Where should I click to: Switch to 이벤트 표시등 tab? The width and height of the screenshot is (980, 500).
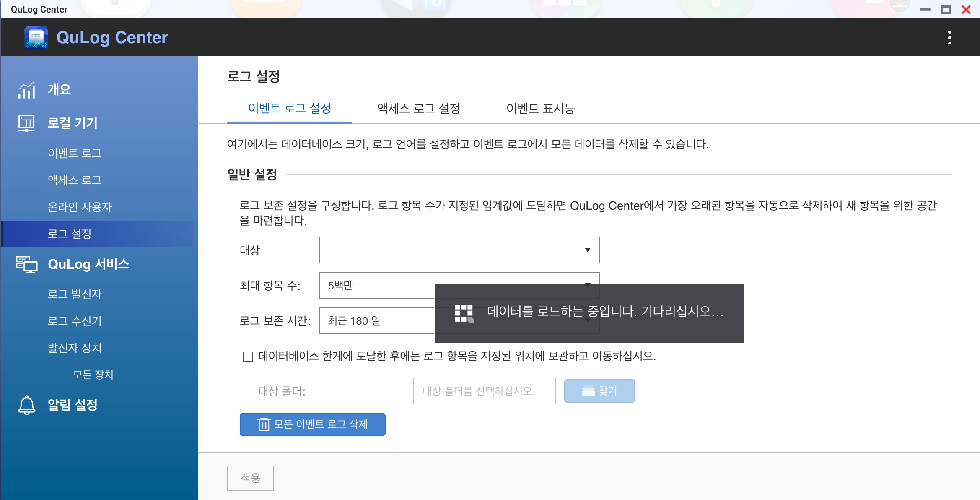point(540,108)
